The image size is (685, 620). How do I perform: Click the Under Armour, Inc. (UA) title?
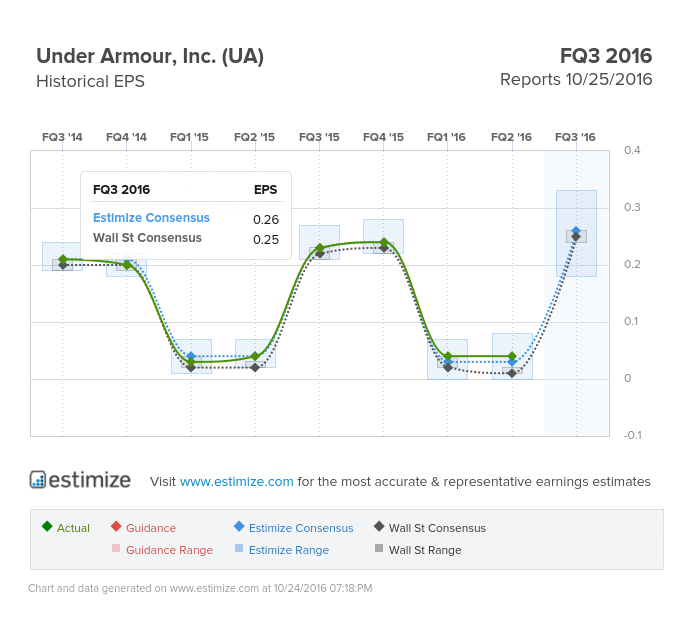(x=150, y=57)
